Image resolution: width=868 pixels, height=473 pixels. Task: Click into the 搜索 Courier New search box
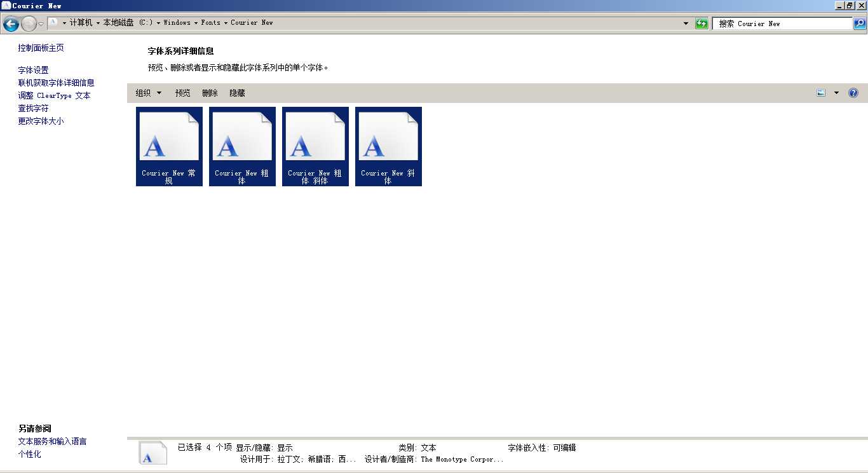point(782,24)
